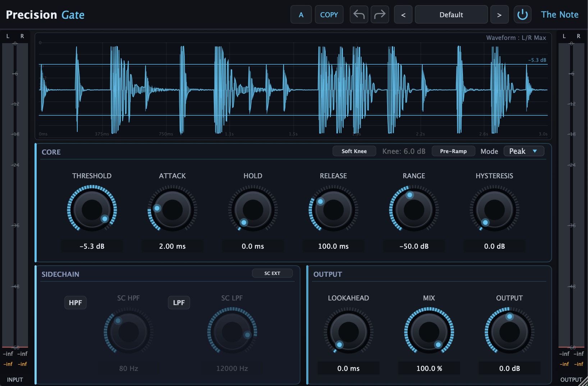
Task: Toggle the Soft Knee option
Action: click(x=354, y=151)
